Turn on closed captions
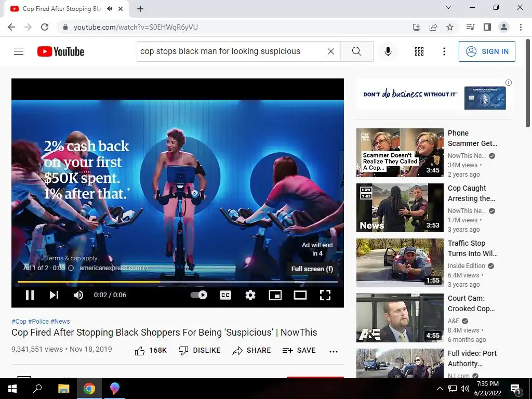The image size is (532, 399). tap(225, 295)
